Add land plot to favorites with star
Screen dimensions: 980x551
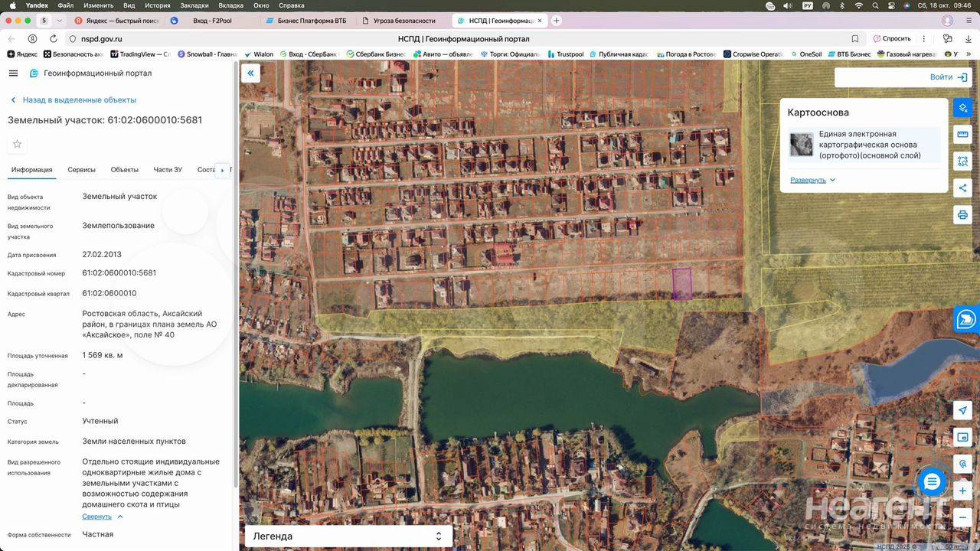coord(17,144)
